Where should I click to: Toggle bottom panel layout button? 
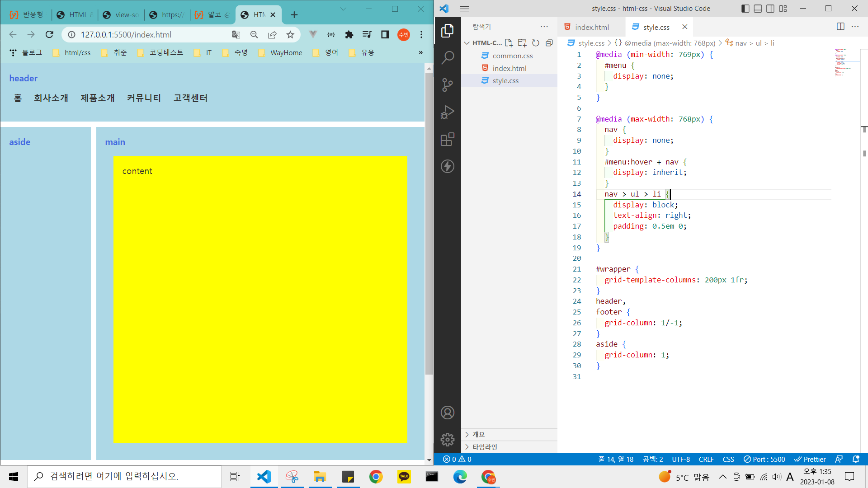coord(758,9)
